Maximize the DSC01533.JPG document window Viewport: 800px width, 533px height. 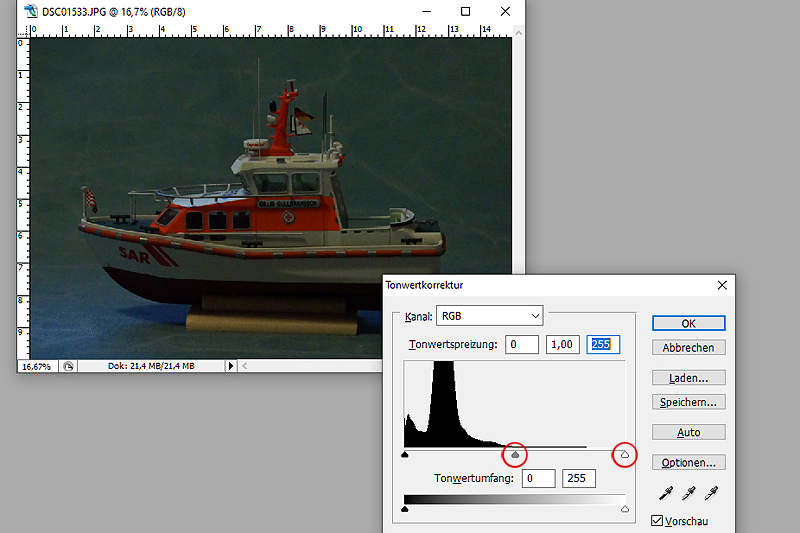[465, 11]
